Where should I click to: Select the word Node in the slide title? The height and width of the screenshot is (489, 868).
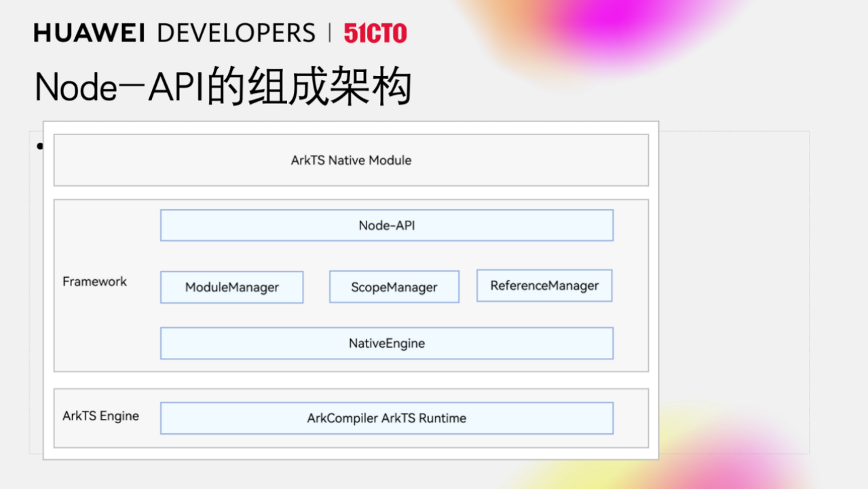(76, 88)
